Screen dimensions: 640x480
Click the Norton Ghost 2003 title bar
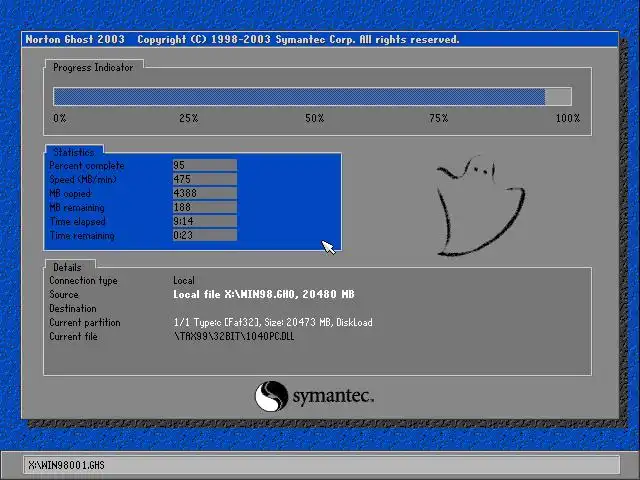click(x=320, y=40)
